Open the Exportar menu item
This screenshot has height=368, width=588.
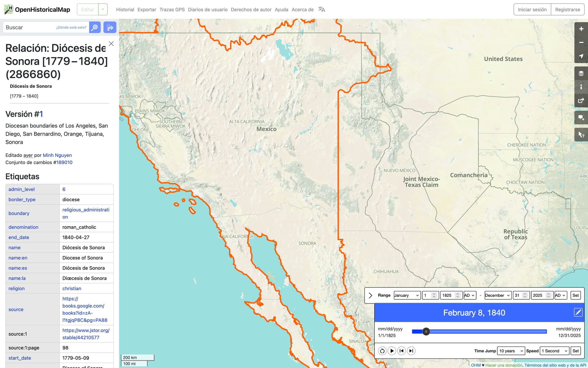pyautogui.click(x=147, y=10)
